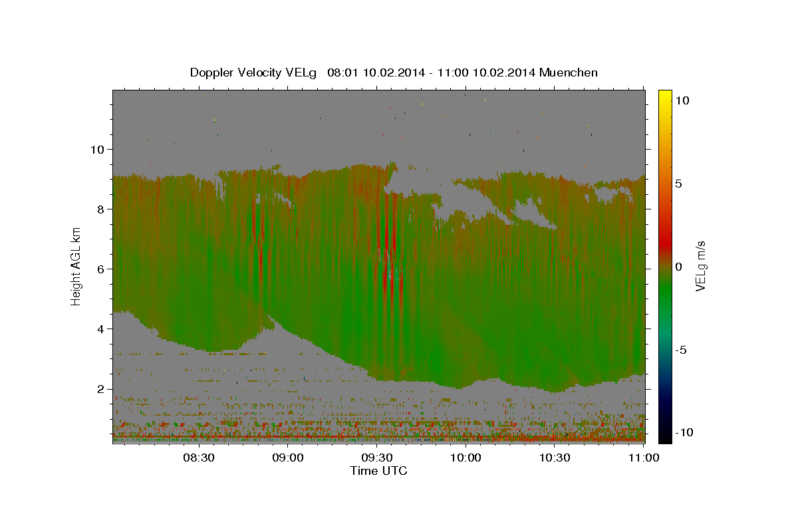Image resolution: width=798 pixels, height=532 pixels.
Task: Click the colorbar value -5 label
Action: tap(681, 349)
